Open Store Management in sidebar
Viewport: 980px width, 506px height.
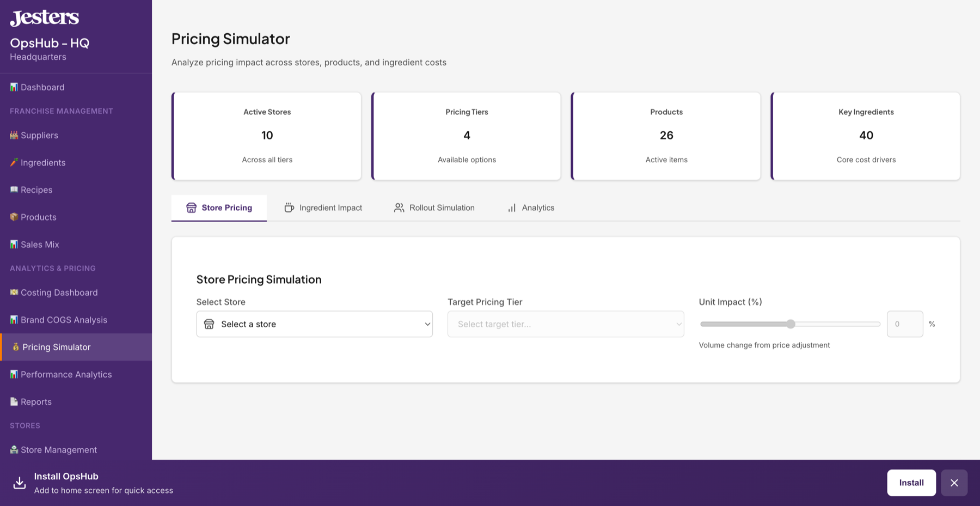(58, 449)
